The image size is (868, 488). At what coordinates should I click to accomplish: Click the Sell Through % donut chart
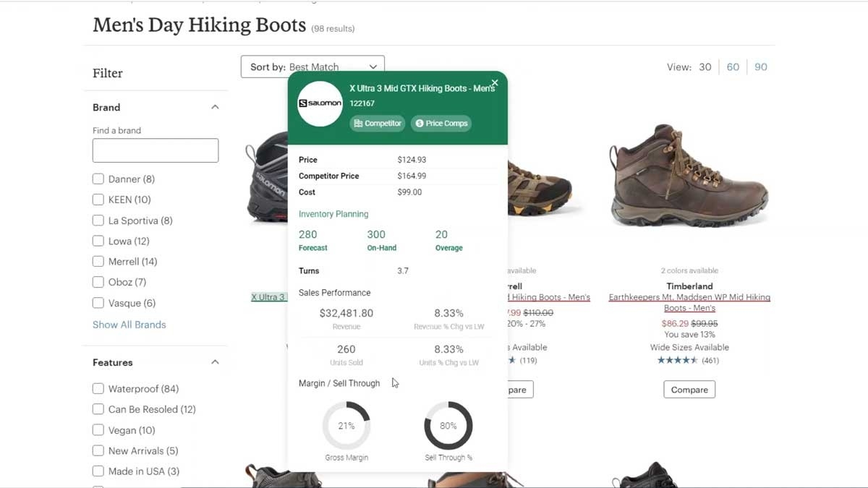(x=448, y=426)
